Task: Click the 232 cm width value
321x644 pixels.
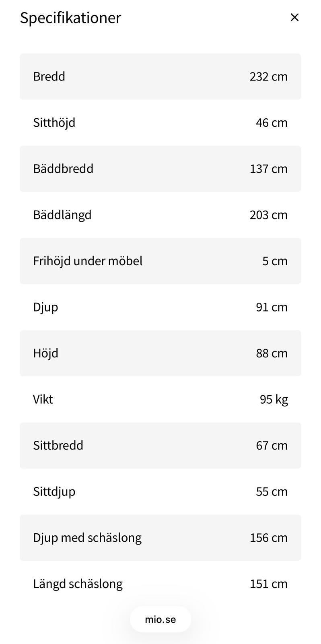Action: pyautogui.click(x=268, y=76)
